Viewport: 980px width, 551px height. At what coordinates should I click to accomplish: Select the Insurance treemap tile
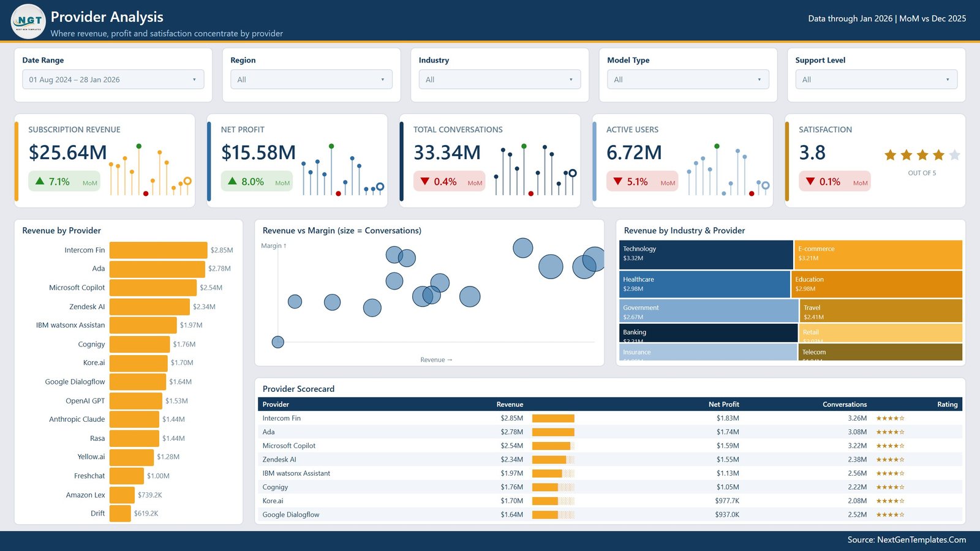point(708,352)
